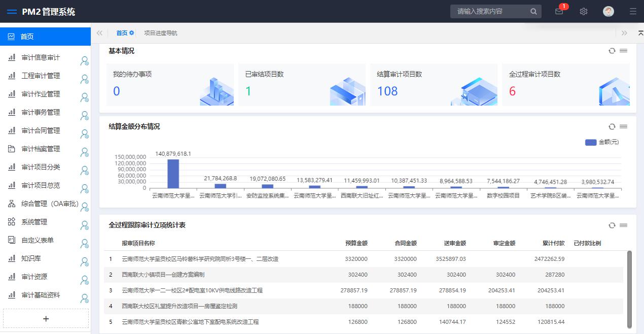Viewport: 644px width, 334px height.
Task: Click the plus button below the sidebar
Action: 46,319
